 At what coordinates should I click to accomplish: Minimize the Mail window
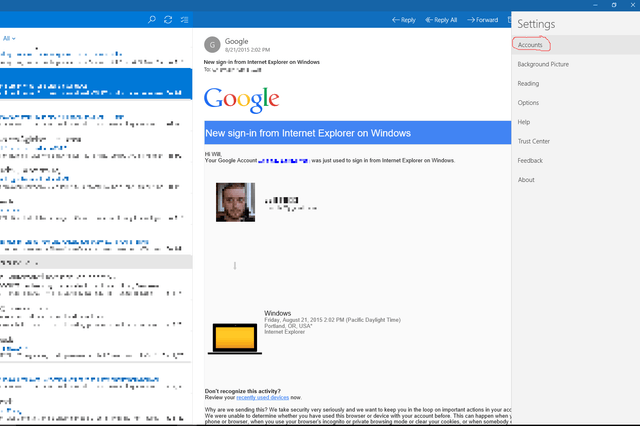[595, 5]
